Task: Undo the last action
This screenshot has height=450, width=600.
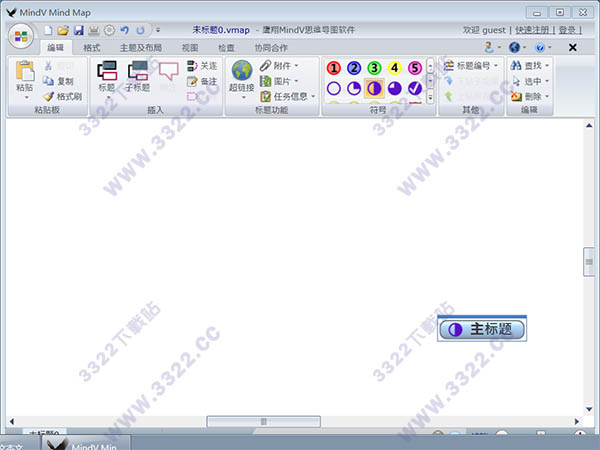Action: [125, 30]
